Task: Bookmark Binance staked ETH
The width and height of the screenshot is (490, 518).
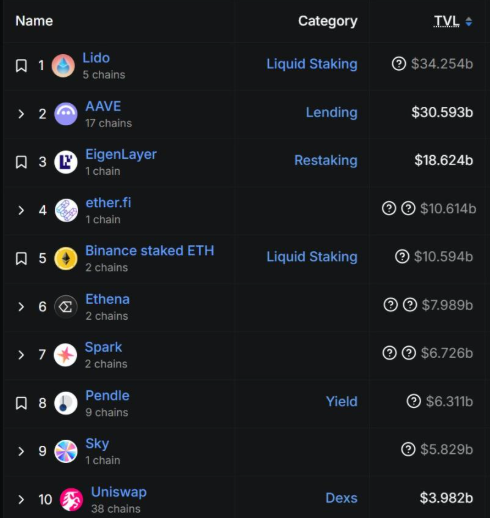Action: coord(21,258)
